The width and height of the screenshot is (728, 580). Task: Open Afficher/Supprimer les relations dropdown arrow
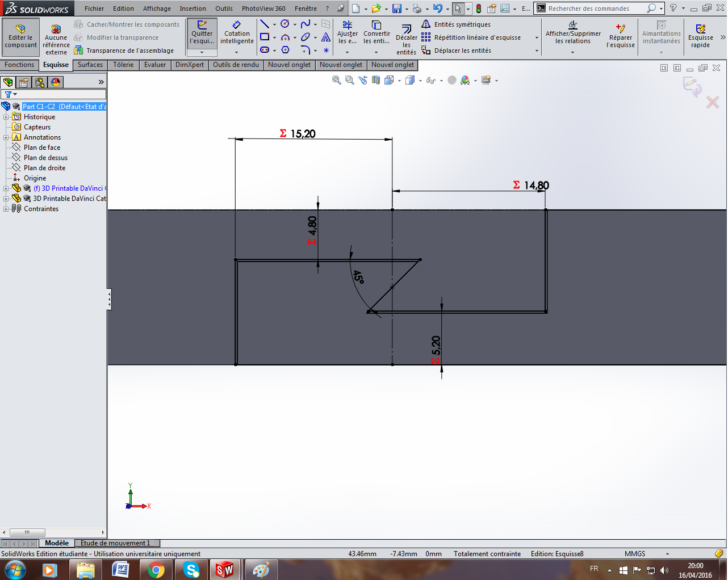point(572,52)
